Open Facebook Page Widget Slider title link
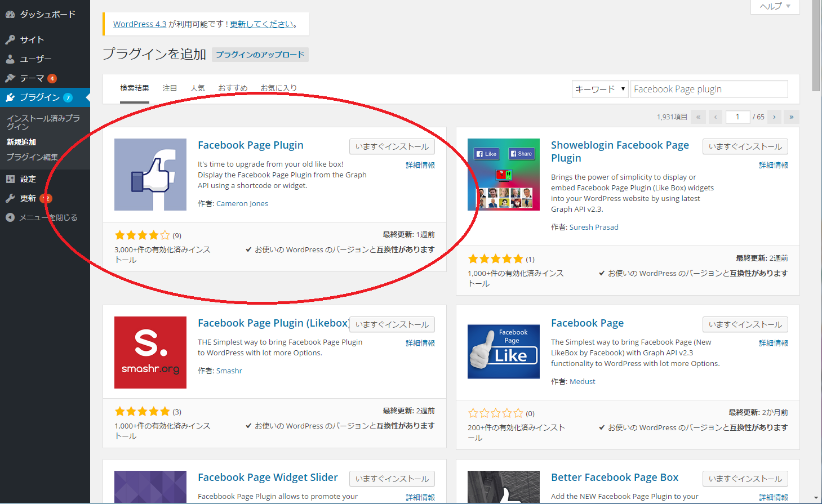Viewport: 822px width, 504px height. coord(268,478)
